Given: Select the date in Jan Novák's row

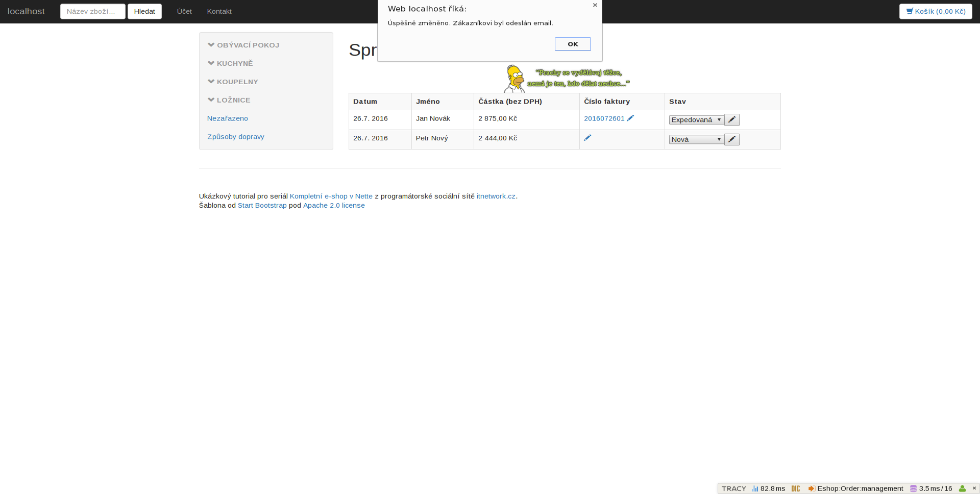Looking at the screenshot, I should [x=371, y=118].
